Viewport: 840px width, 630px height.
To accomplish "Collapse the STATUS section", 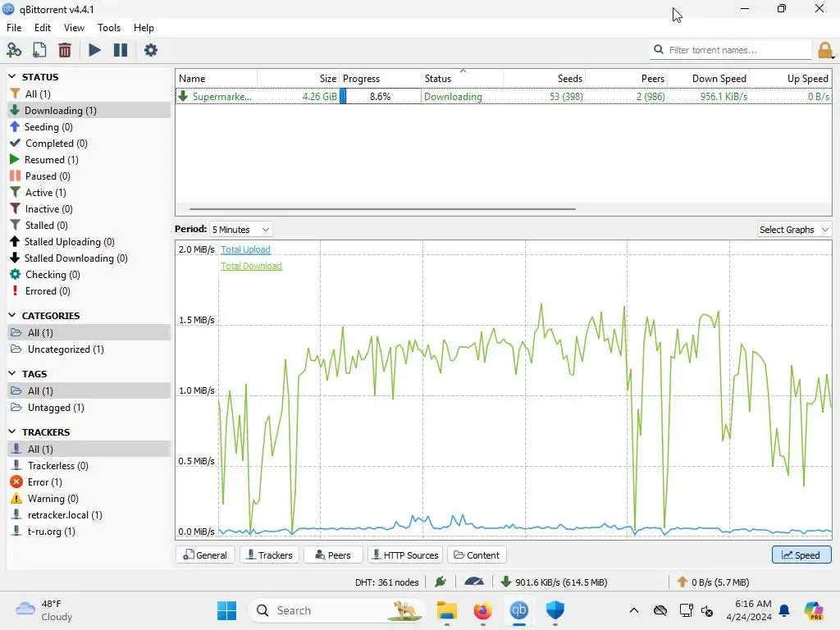I will pos(12,76).
